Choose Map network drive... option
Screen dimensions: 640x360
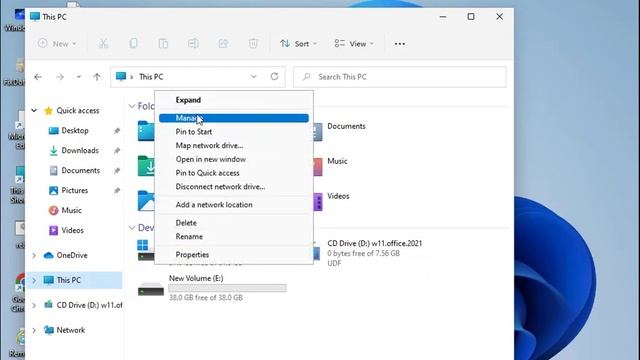pyautogui.click(x=233, y=146)
